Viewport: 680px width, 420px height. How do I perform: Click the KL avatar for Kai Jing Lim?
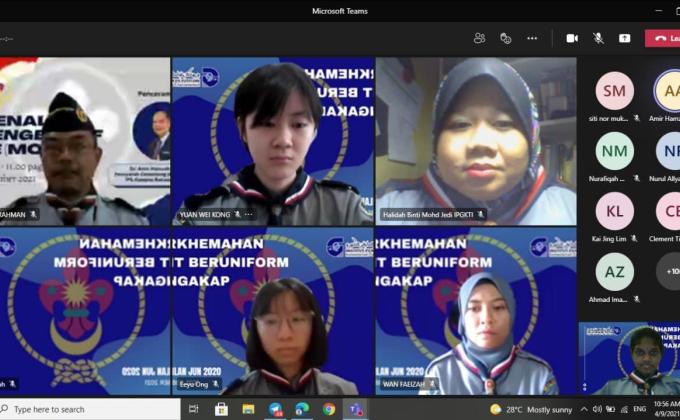click(x=615, y=211)
